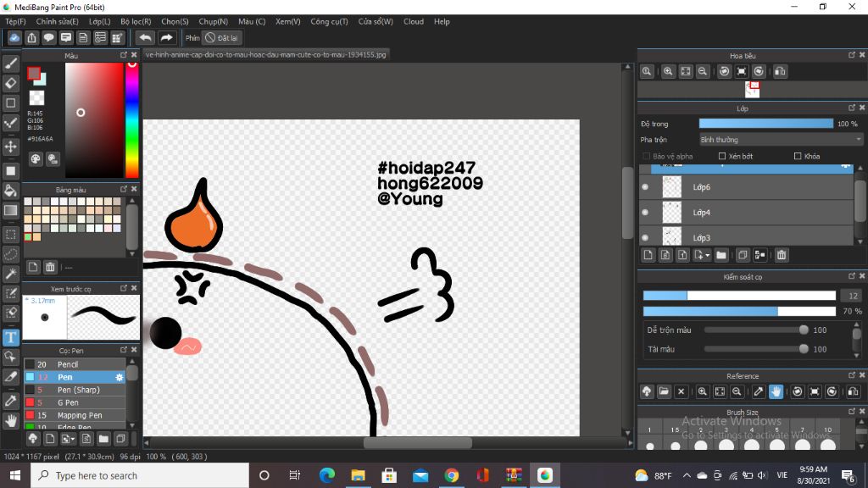868x488 pixels.
Task: Open the Bộ lọc(R) menu
Action: pyautogui.click(x=136, y=21)
